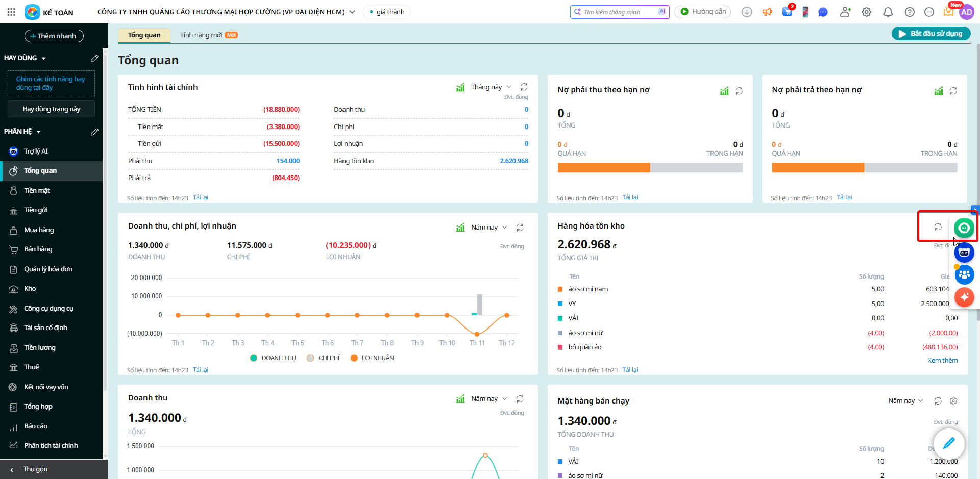Click the chart icon in Tình hình tài chính
This screenshot has width=980, height=479.
[460, 87]
